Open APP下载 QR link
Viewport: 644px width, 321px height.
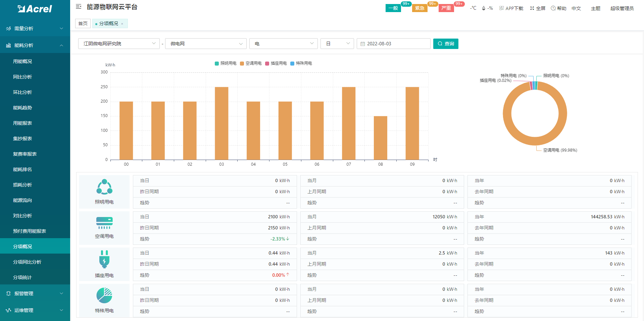click(511, 8)
